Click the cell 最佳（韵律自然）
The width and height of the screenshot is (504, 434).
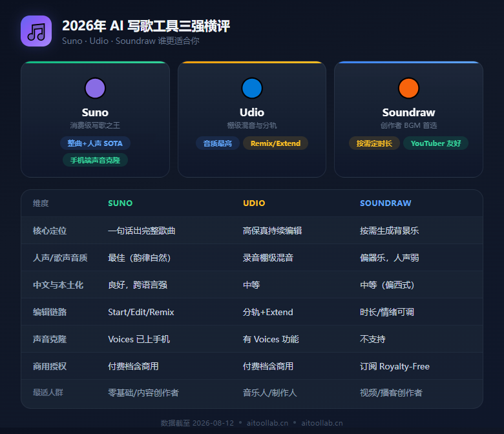pyautogui.click(x=140, y=258)
